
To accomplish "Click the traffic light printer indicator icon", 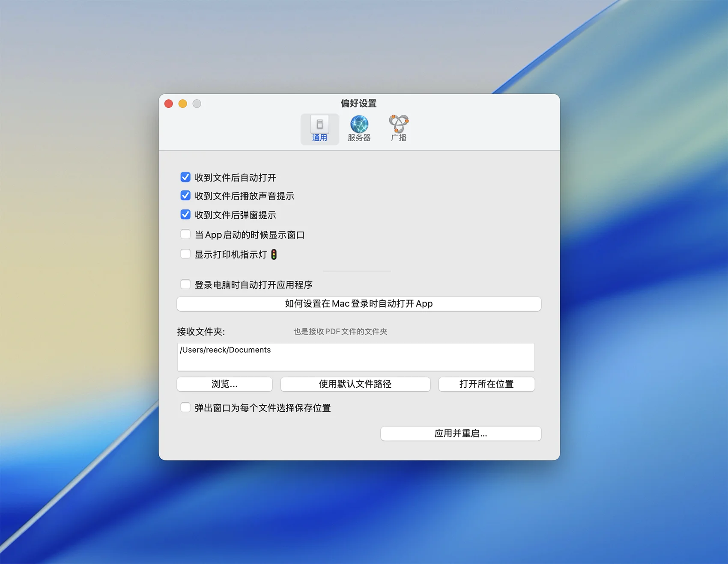I will pos(274,255).
